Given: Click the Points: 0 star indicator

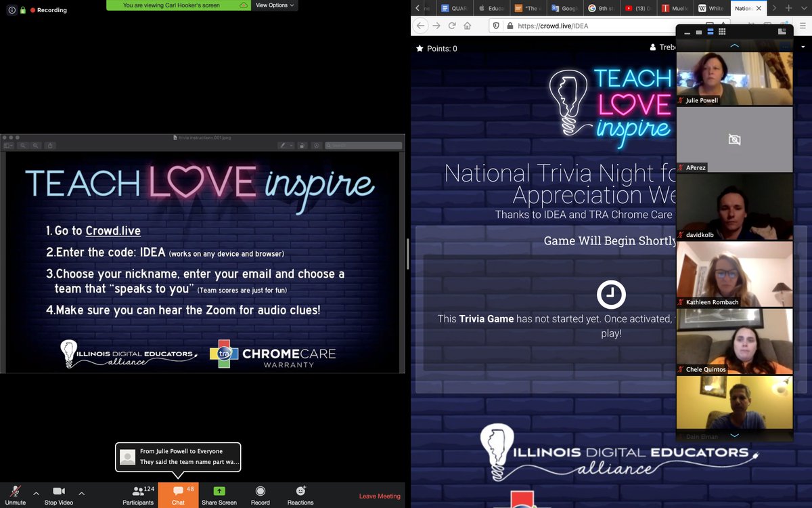Looking at the screenshot, I should 436,49.
